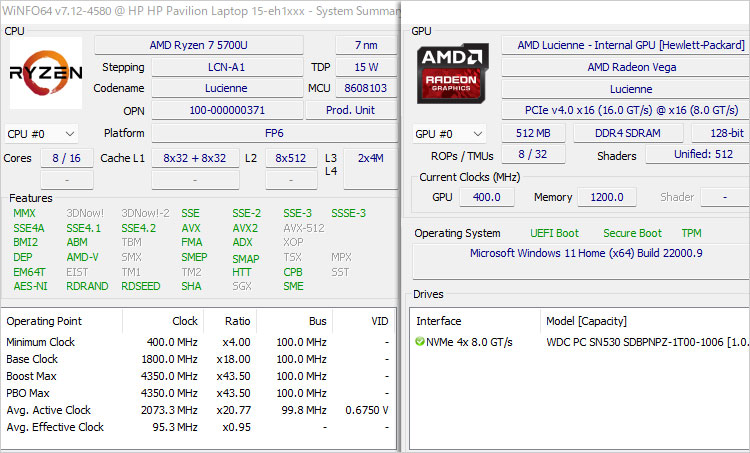Select the Boost Max operating point row
The image size is (750, 453).
click(x=198, y=378)
